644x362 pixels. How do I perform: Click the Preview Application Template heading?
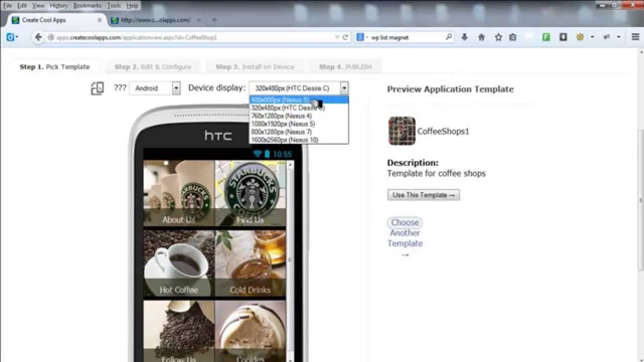coord(450,89)
